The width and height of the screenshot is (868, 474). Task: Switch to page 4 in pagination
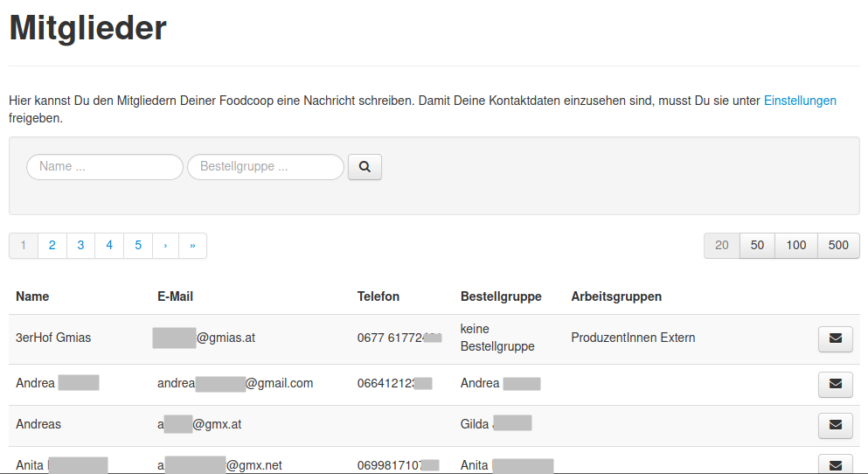click(109, 246)
